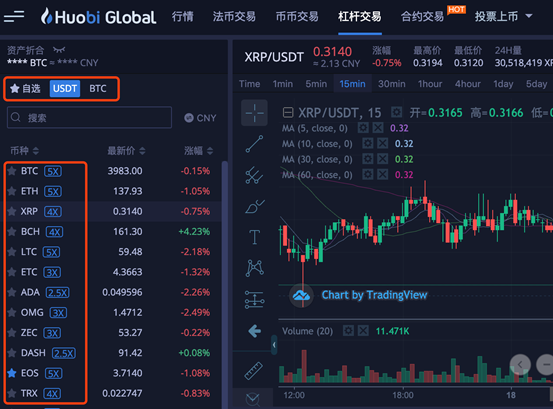Toggle favorite star for XRP
The image size is (553, 409).
(12, 211)
